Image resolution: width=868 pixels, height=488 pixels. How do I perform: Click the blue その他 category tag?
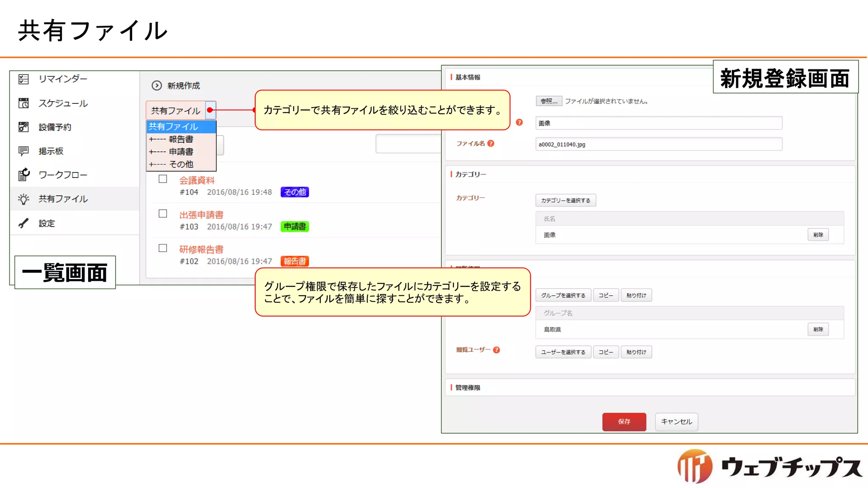pyautogui.click(x=295, y=192)
